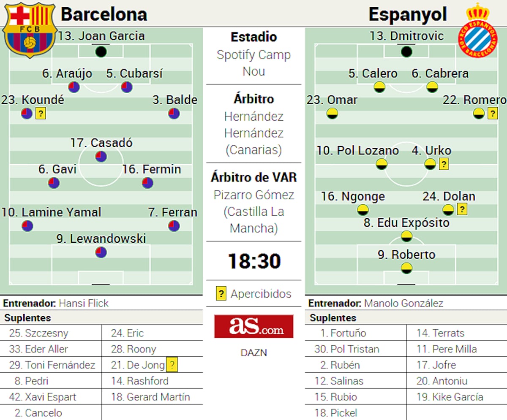Click Pedri in Barcelona substitutes list
Screen dimensions: 507x420
(37, 381)
